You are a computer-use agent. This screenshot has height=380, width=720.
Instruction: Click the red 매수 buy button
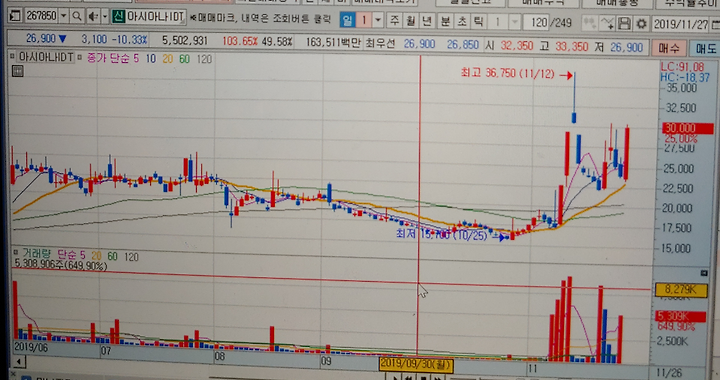point(668,48)
